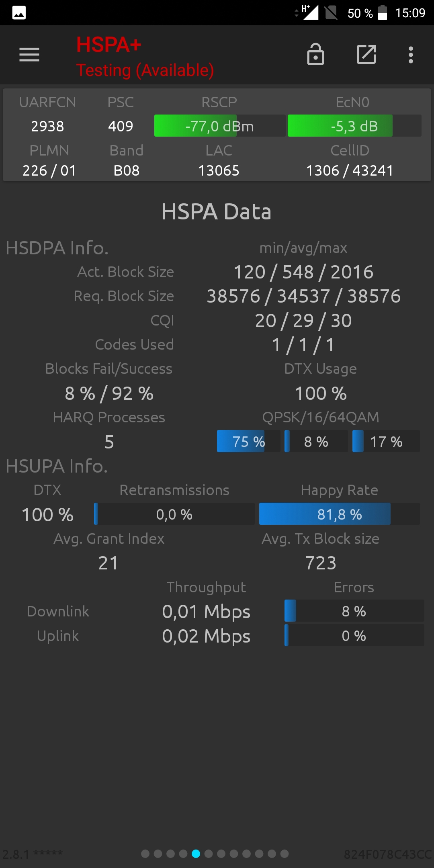Tap the Happy Rate 81,8 % bar

(x=340, y=514)
